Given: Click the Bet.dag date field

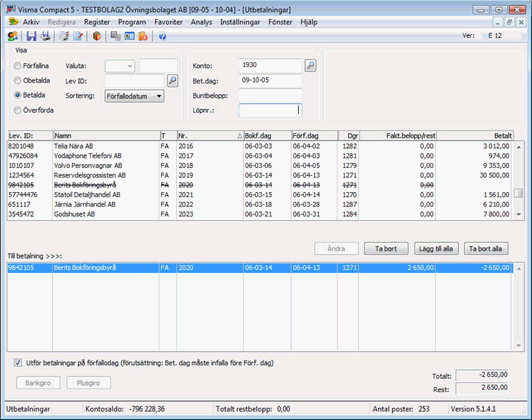Looking at the screenshot, I should point(270,80).
